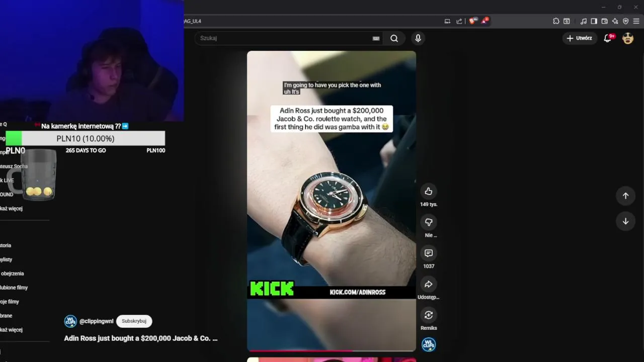Dislike the short video
Screen dimensions: 644x362
tap(428, 222)
